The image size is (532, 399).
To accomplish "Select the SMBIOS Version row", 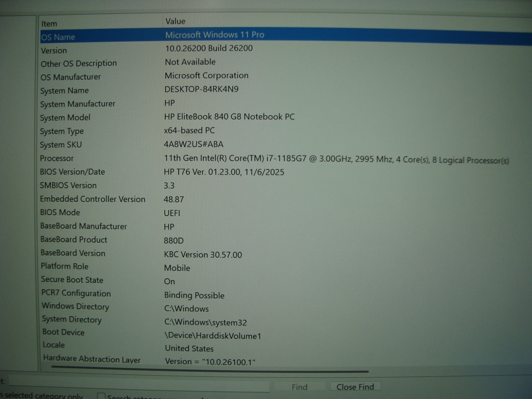I will pos(285,186).
